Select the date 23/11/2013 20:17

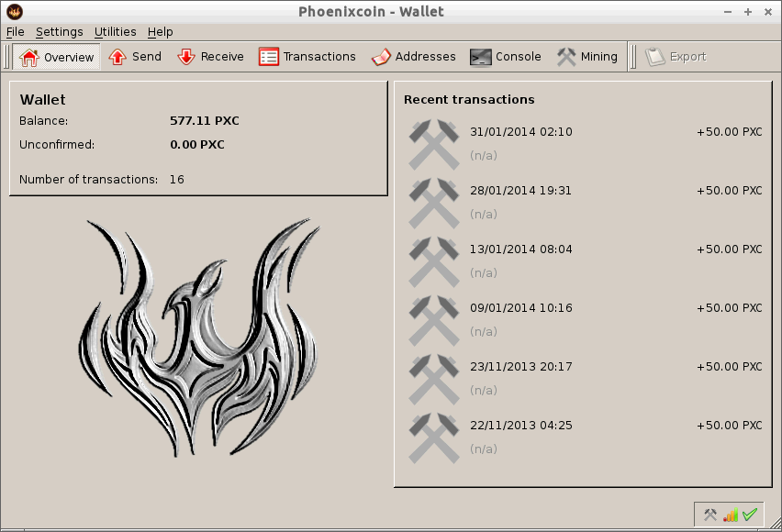click(x=521, y=367)
